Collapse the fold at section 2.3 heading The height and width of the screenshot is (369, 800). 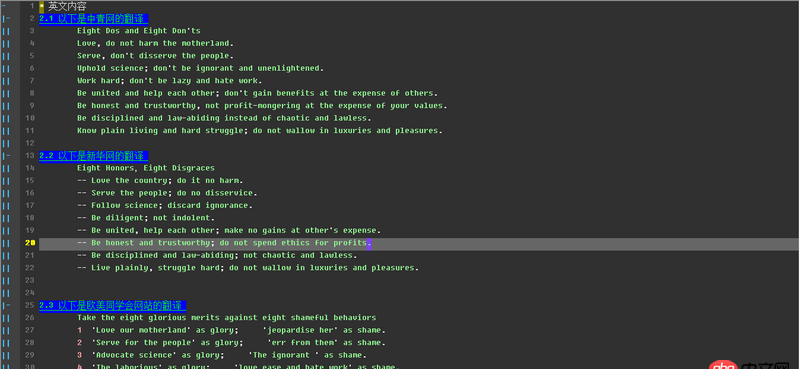[6, 305]
